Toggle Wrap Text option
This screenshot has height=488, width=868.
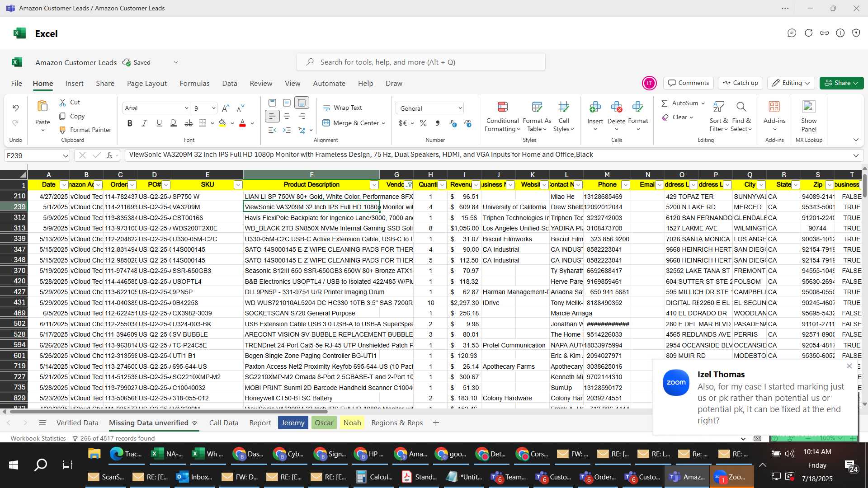(342, 108)
